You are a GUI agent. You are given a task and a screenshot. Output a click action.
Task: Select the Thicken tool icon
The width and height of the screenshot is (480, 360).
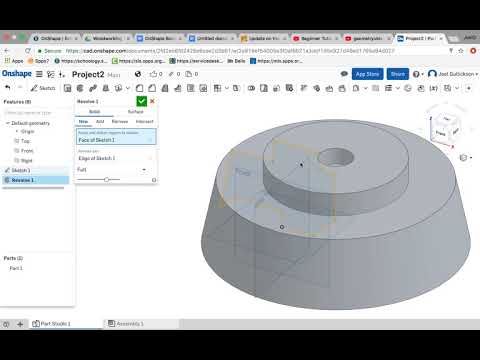pos(118,88)
